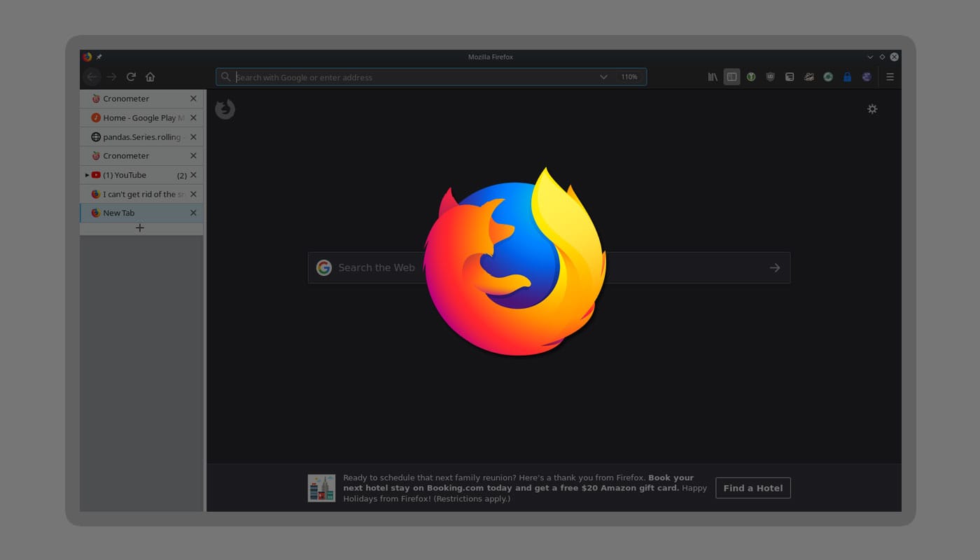Close the Cronometer tab directly above YouTube
This screenshot has height=560, width=980.
tap(193, 155)
